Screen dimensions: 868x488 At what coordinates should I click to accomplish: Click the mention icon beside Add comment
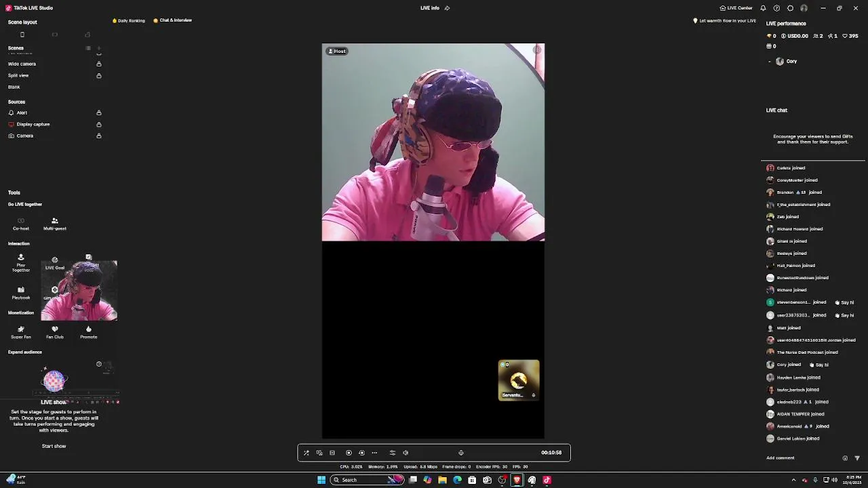coord(845,458)
